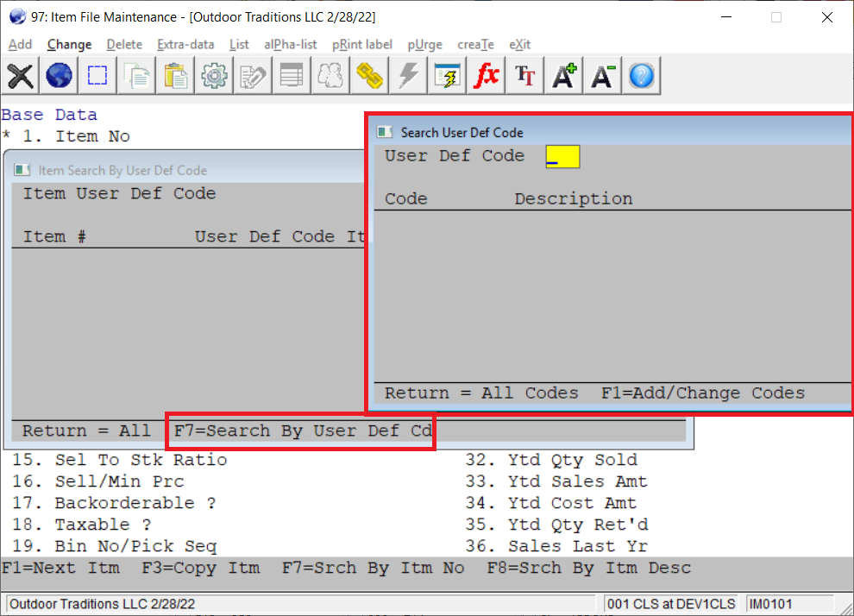This screenshot has height=616, width=854.
Task: Click the clipboard paste icon
Action: pos(176,76)
